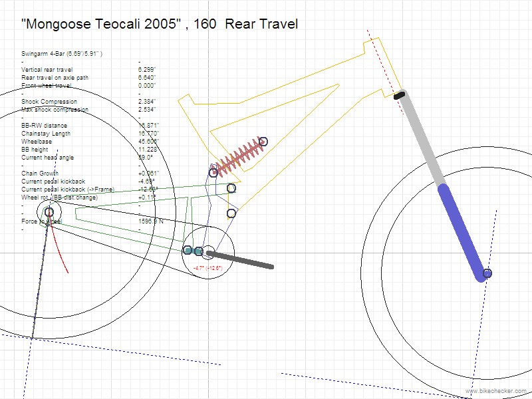Click the leftmost teal pivot near the bottom bracket
The image size is (532, 399).
[x=188, y=250]
